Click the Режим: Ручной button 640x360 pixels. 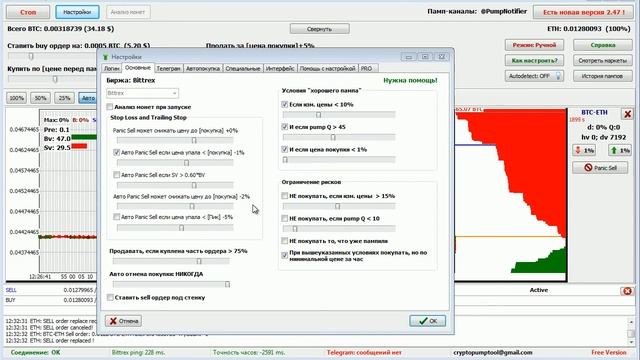tap(534, 45)
